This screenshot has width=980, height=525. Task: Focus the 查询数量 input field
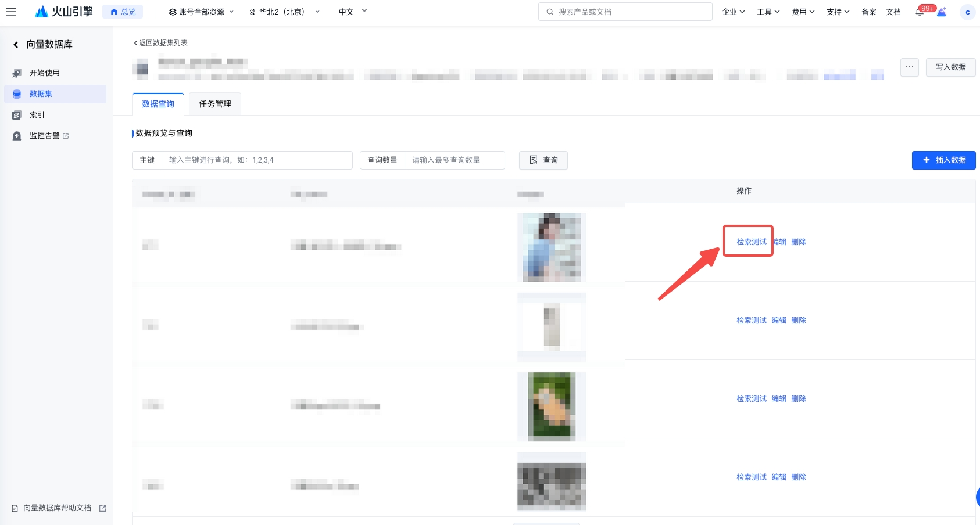click(x=455, y=160)
